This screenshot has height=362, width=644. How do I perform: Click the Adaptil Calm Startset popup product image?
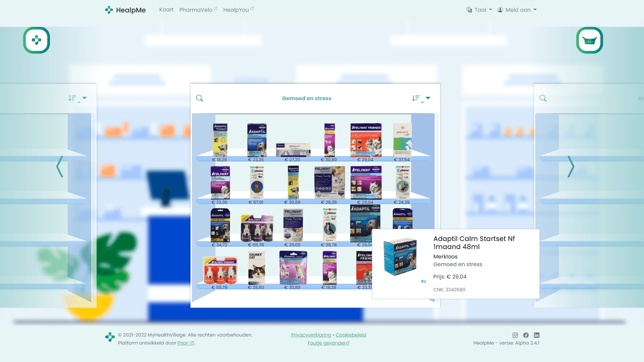(400, 257)
